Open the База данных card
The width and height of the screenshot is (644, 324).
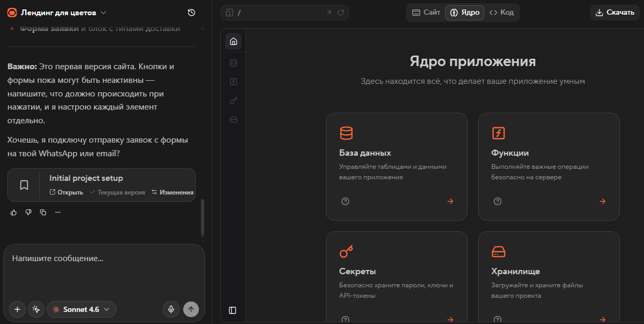tap(397, 167)
